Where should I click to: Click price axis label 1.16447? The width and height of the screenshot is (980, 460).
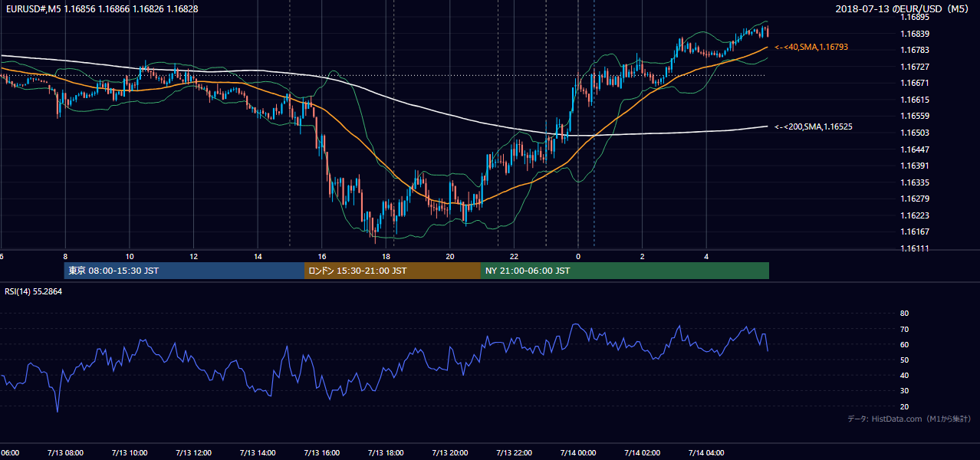point(915,149)
